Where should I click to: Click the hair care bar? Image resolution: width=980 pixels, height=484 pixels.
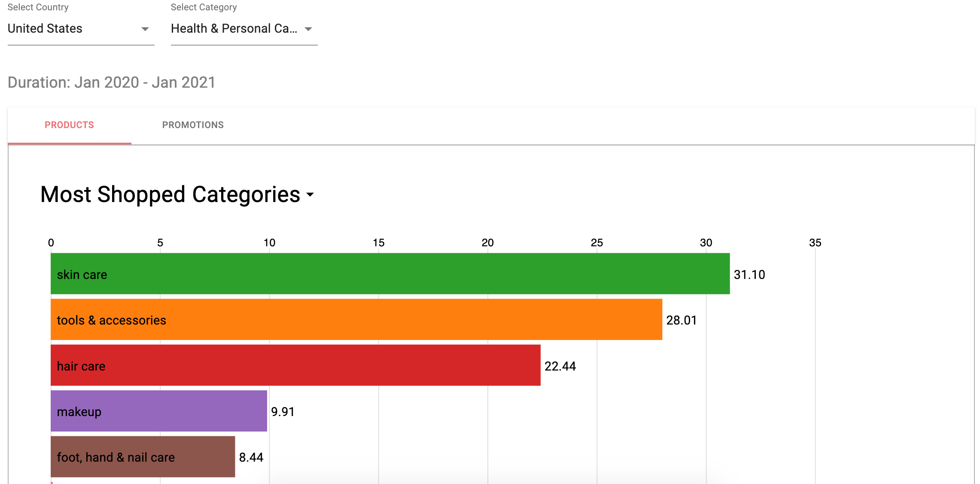click(x=296, y=366)
